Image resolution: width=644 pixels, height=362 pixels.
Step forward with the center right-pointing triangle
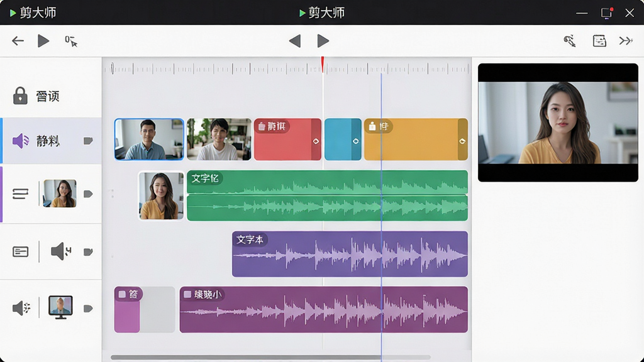(323, 41)
